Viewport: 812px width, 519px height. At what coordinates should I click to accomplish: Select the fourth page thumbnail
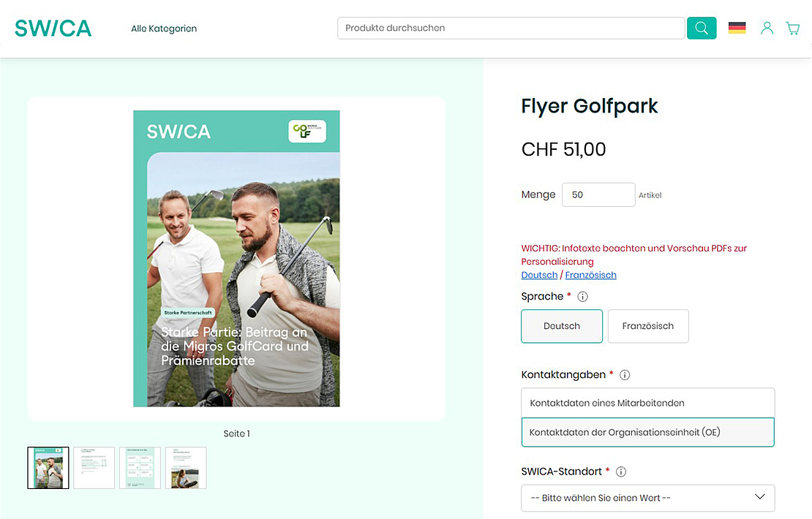pos(186,468)
